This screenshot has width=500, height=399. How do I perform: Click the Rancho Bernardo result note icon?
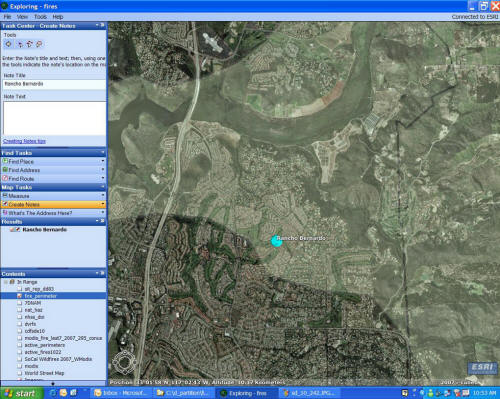(15, 230)
